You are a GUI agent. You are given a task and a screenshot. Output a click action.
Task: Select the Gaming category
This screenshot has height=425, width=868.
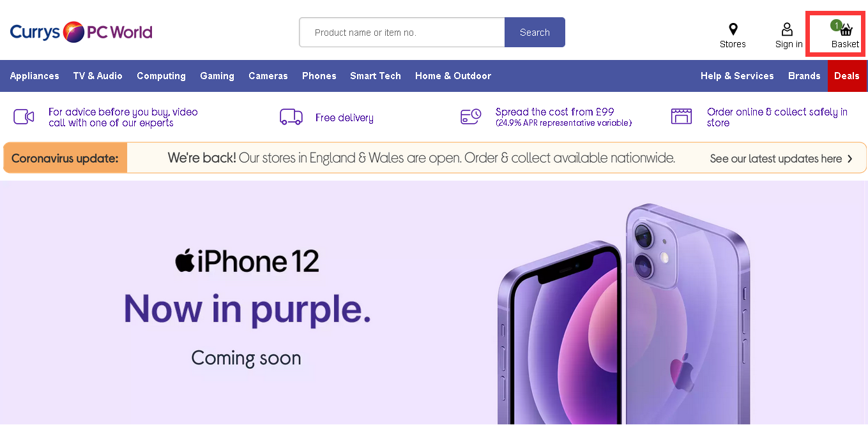pos(217,76)
